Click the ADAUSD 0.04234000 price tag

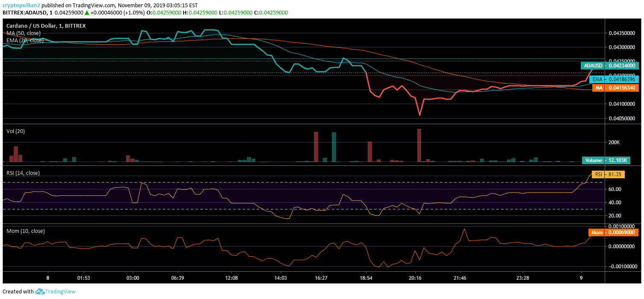pos(609,66)
